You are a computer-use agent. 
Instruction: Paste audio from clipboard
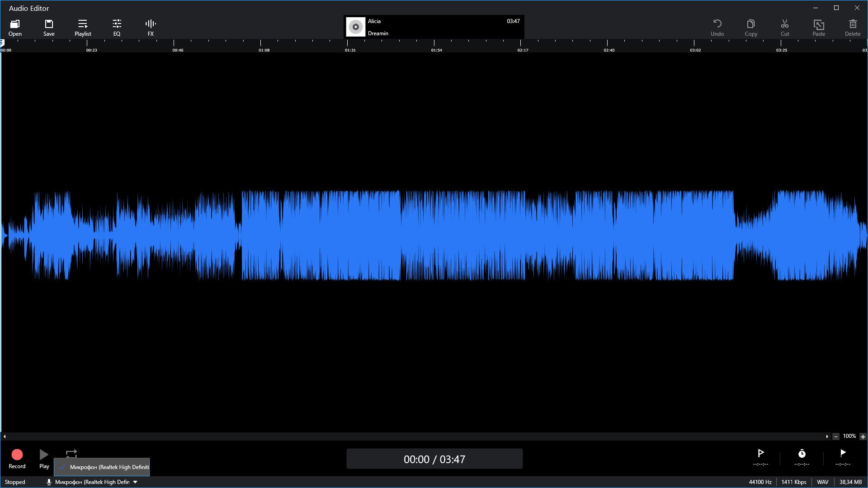[819, 27]
